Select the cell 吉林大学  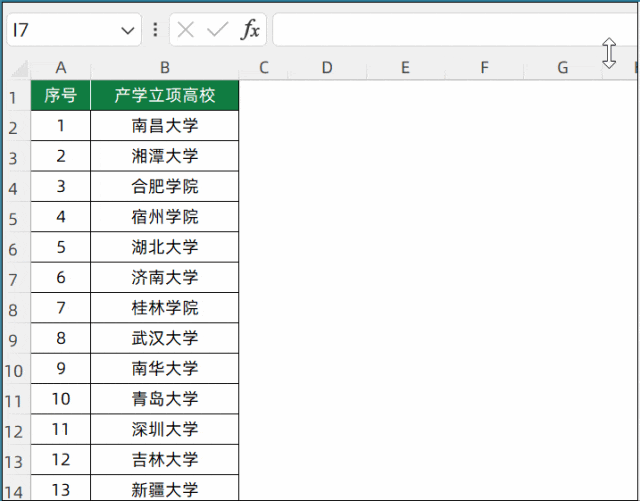[164, 460]
